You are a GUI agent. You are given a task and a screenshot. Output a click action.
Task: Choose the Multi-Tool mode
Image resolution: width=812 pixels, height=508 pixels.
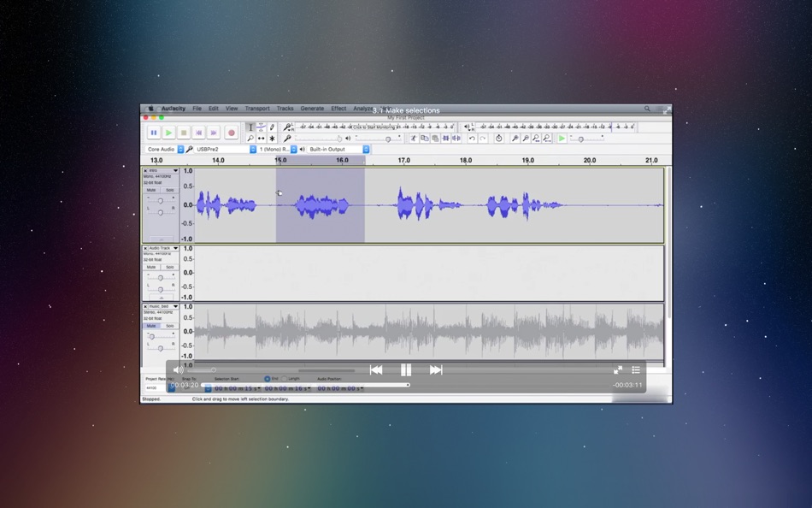pyautogui.click(x=272, y=138)
